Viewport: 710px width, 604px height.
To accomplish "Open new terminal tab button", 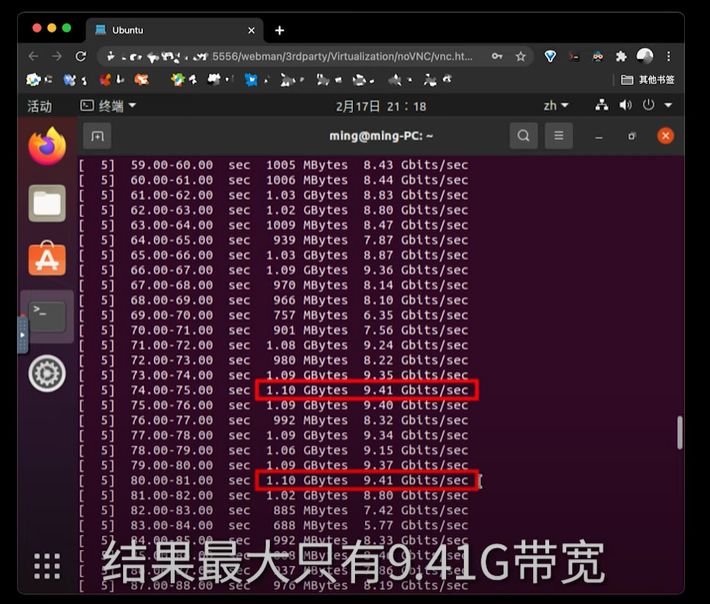I will (97, 136).
